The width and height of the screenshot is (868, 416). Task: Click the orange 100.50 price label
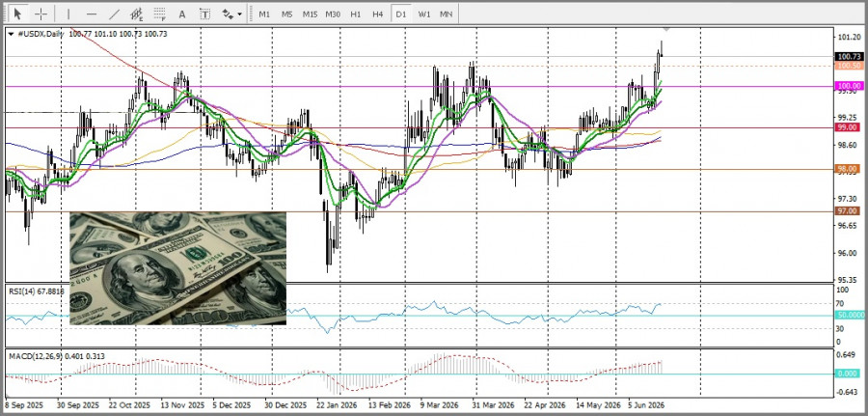point(849,66)
